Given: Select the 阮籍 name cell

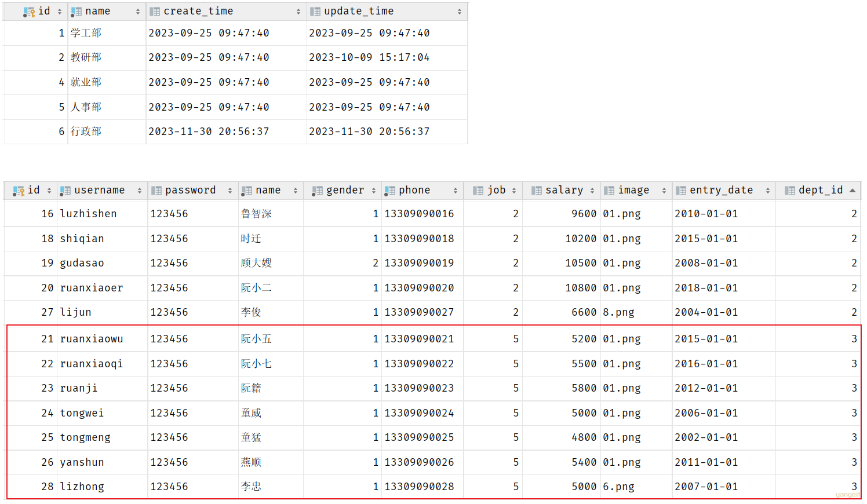Looking at the screenshot, I should (x=271, y=388).
